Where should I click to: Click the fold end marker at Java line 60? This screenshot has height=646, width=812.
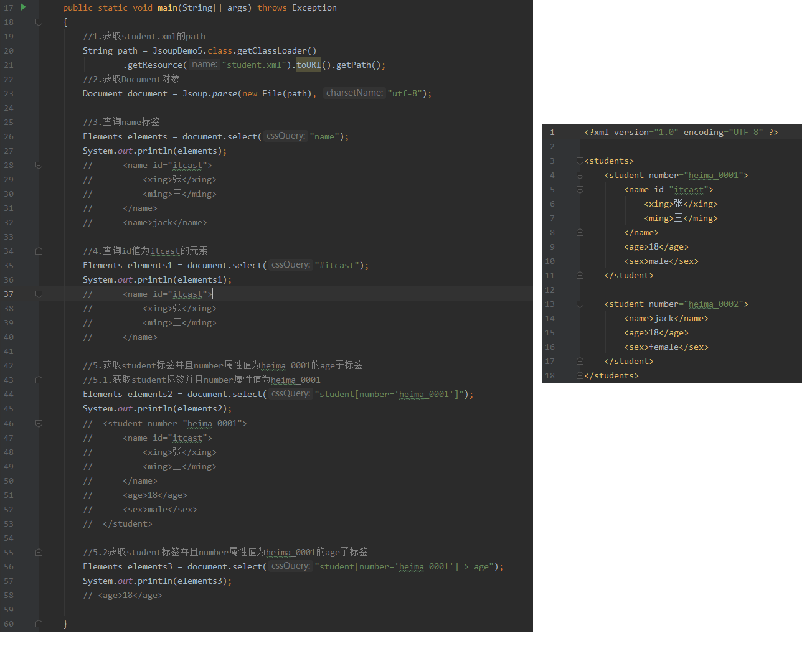(39, 624)
